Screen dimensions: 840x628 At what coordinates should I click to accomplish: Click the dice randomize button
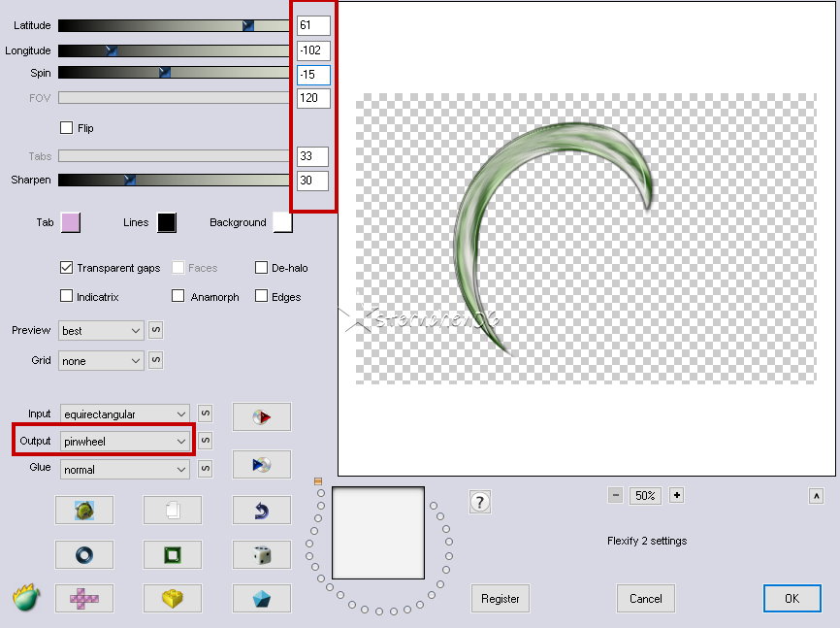pyautogui.click(x=261, y=555)
